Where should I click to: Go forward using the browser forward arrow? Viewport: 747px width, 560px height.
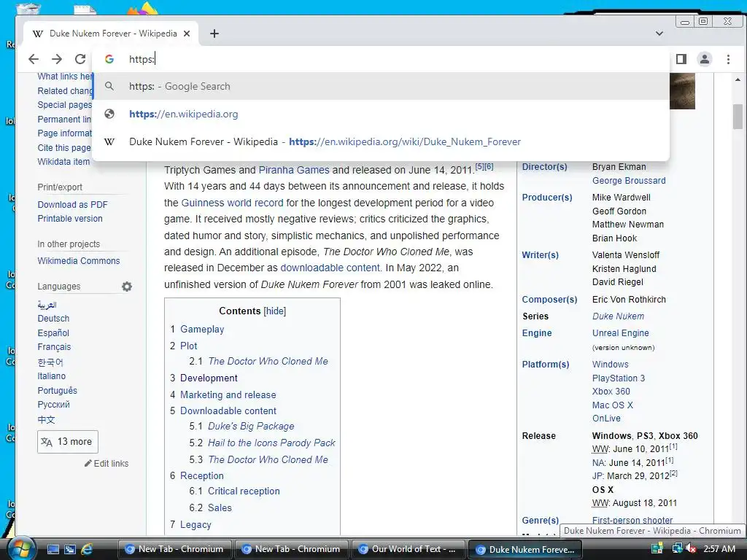pyautogui.click(x=57, y=59)
